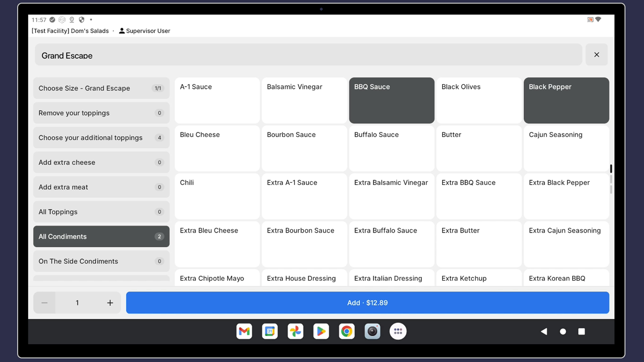Open Gmail from the dock
This screenshot has height=362, width=644.
244,331
